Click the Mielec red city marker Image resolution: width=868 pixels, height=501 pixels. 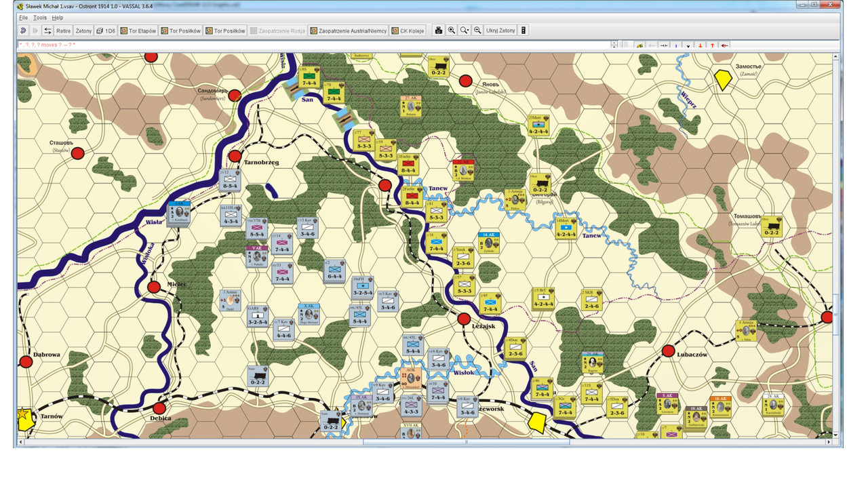tap(154, 287)
